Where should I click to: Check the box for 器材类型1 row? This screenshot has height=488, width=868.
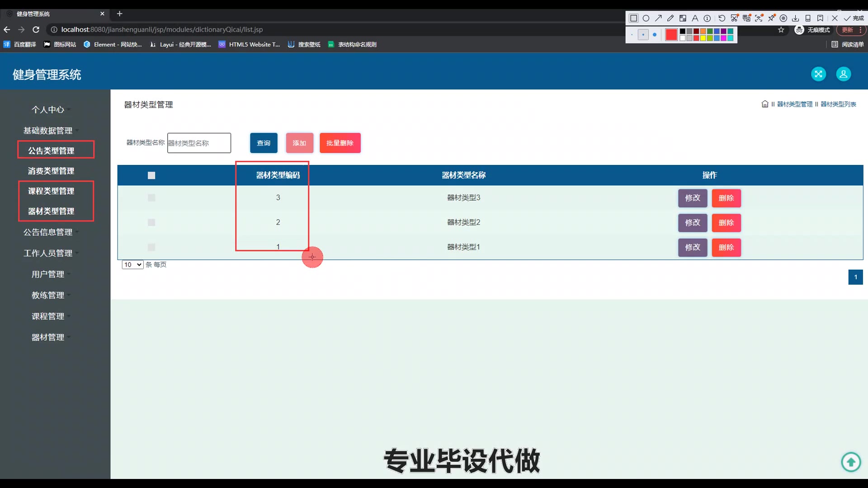click(151, 247)
